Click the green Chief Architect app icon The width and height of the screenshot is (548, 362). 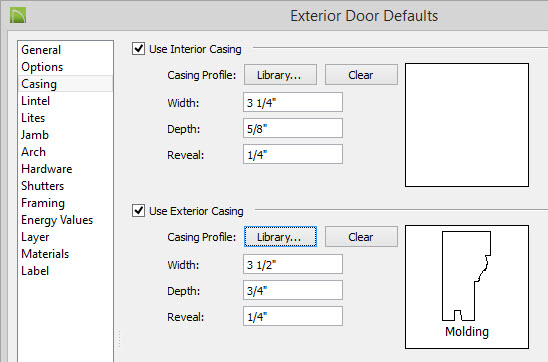tap(18, 16)
